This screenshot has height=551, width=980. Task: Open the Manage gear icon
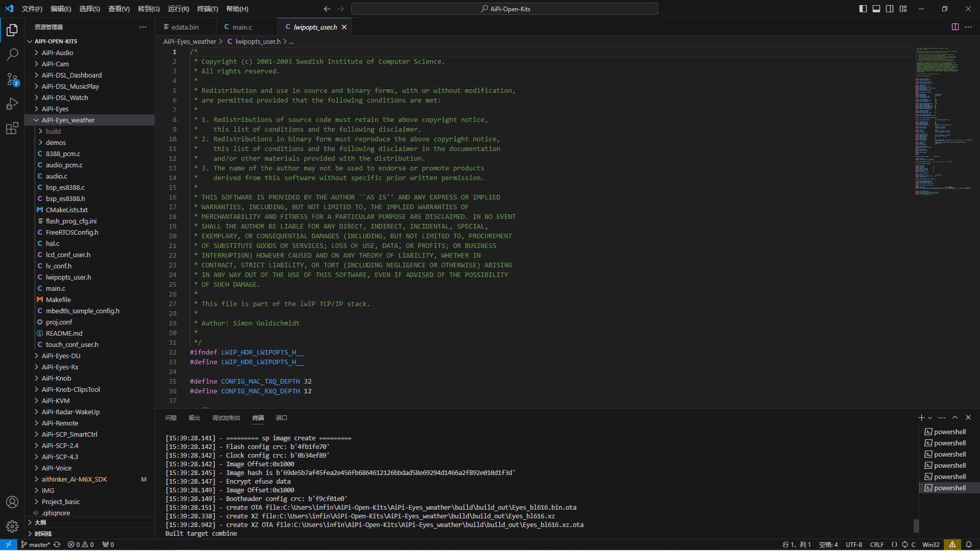(x=12, y=526)
